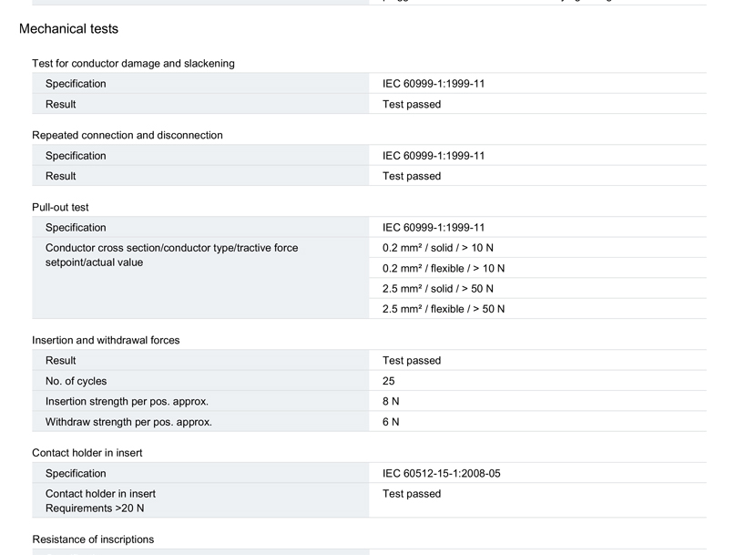The image size is (756, 555).
Task: Select Contact holder in insert subheading
Action: (x=87, y=453)
